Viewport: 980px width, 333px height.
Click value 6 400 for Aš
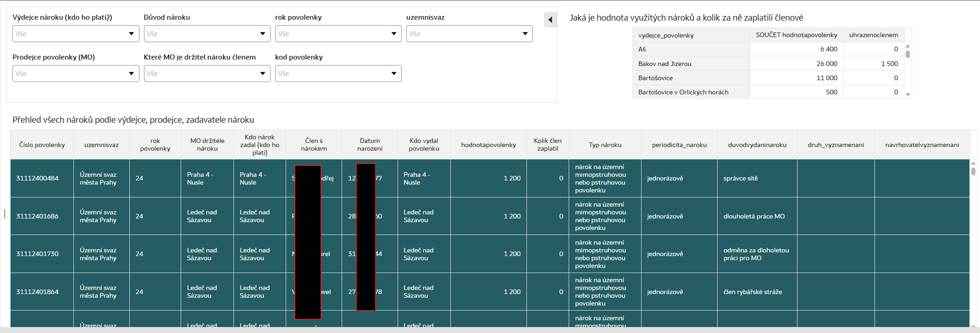[829, 49]
